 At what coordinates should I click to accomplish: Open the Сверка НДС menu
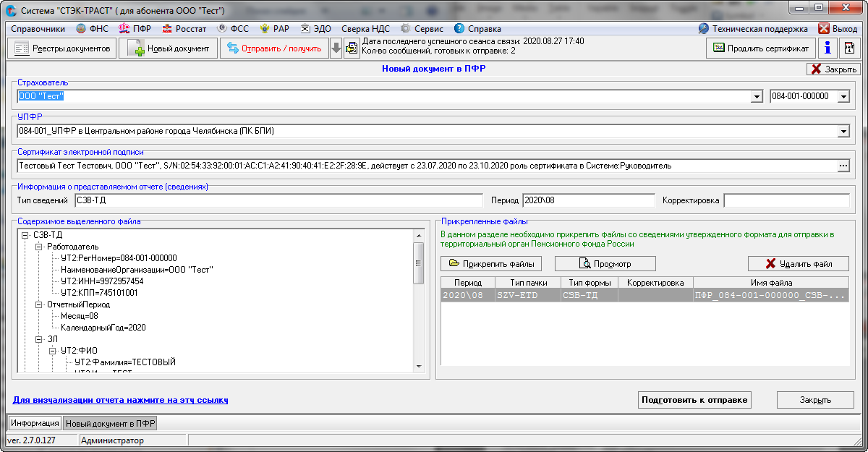(365, 29)
